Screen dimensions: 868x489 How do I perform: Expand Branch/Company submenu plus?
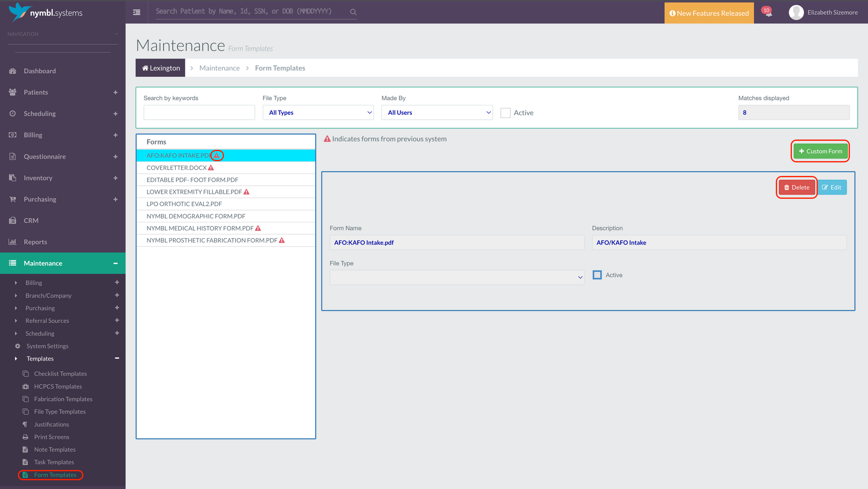pyautogui.click(x=117, y=295)
